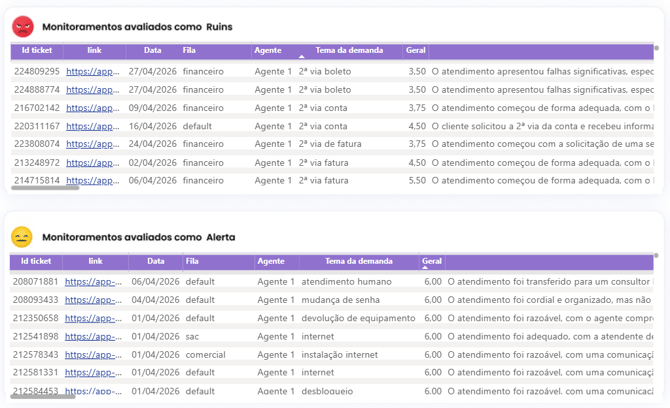The height and width of the screenshot is (408, 670).
Task: Open link for ticket 213248972
Action: pyautogui.click(x=93, y=163)
